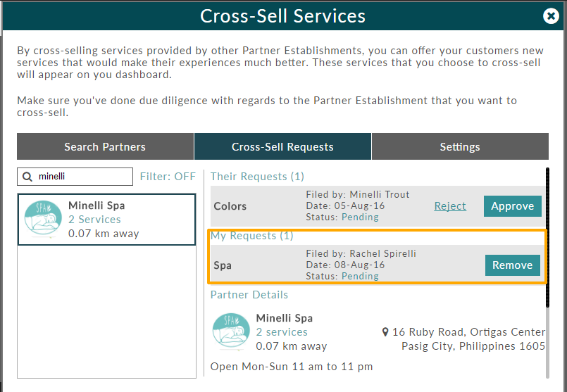
Task: Click the My Requests (1) heading
Action: pos(251,236)
